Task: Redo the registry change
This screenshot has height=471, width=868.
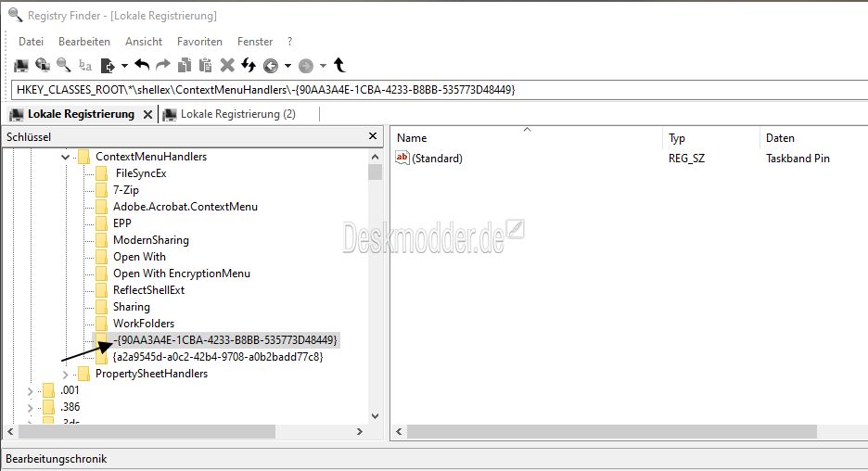Action: tap(163, 65)
